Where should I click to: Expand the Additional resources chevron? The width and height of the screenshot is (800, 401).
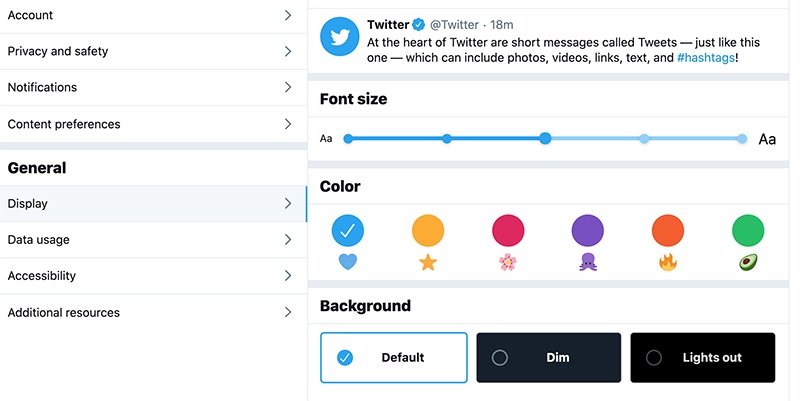pyautogui.click(x=287, y=312)
